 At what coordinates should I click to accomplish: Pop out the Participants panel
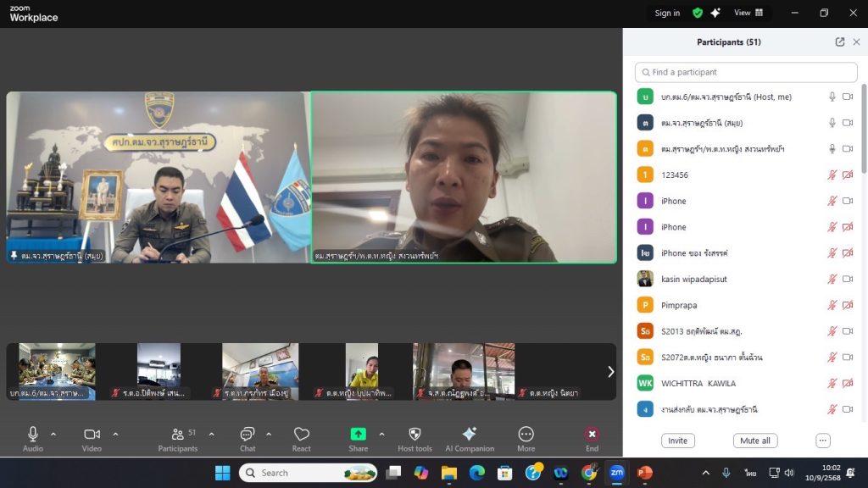tap(839, 42)
